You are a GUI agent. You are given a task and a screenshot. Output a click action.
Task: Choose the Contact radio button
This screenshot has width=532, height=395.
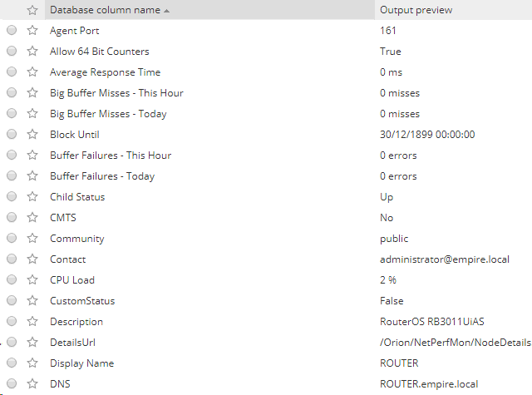pos(12,259)
